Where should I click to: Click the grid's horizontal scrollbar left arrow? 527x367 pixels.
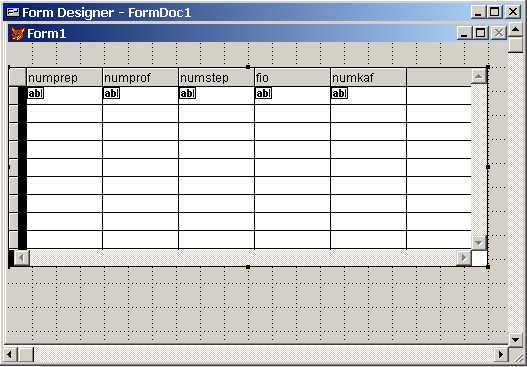(x=22, y=258)
